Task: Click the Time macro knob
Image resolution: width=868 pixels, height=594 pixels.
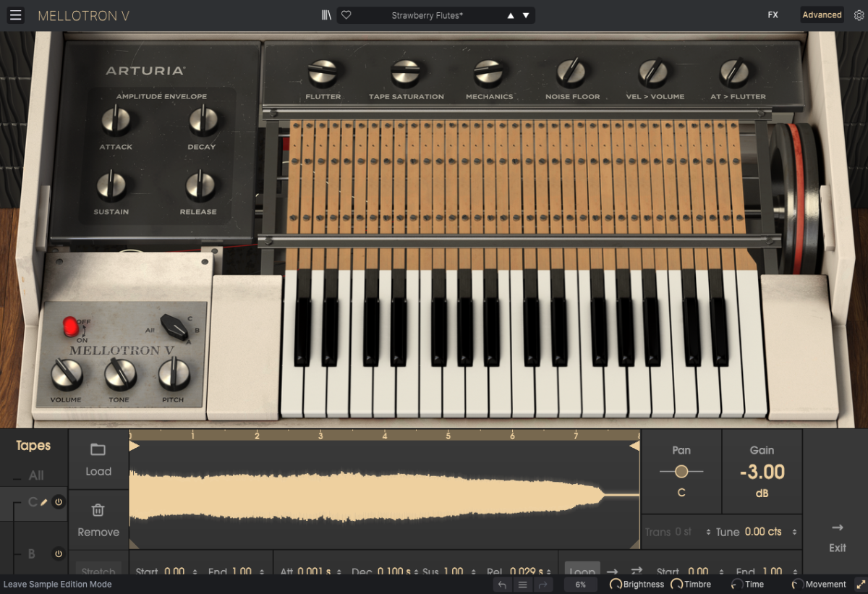Action: (737, 585)
